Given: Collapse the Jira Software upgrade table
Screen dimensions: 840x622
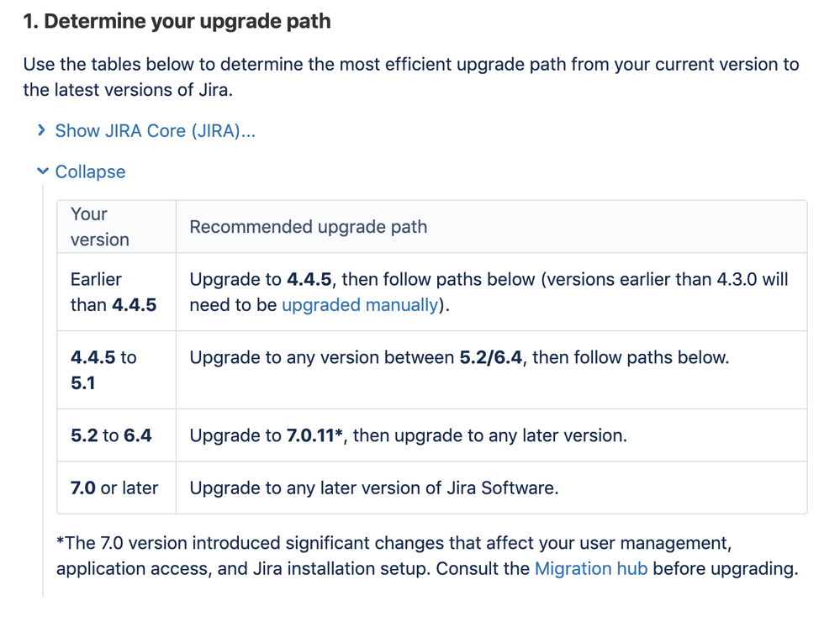Looking at the screenshot, I should click(x=90, y=171).
